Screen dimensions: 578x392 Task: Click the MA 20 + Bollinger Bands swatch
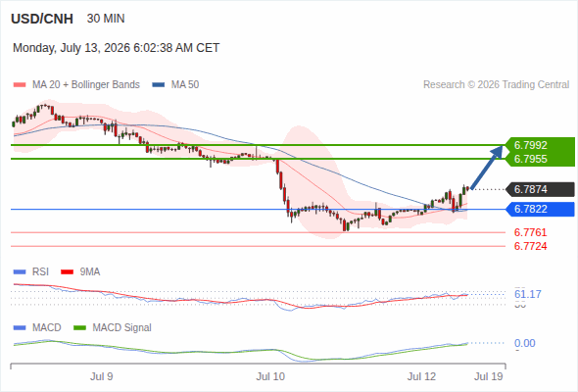(20, 85)
